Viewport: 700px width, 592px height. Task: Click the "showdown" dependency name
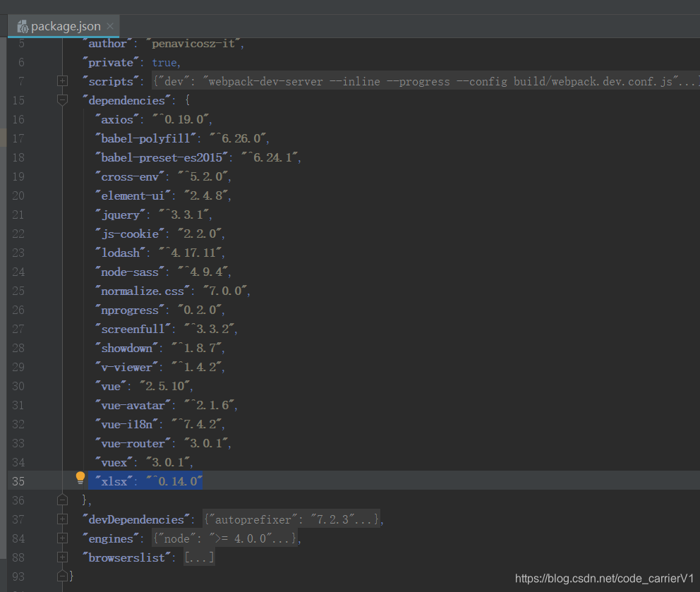click(127, 349)
